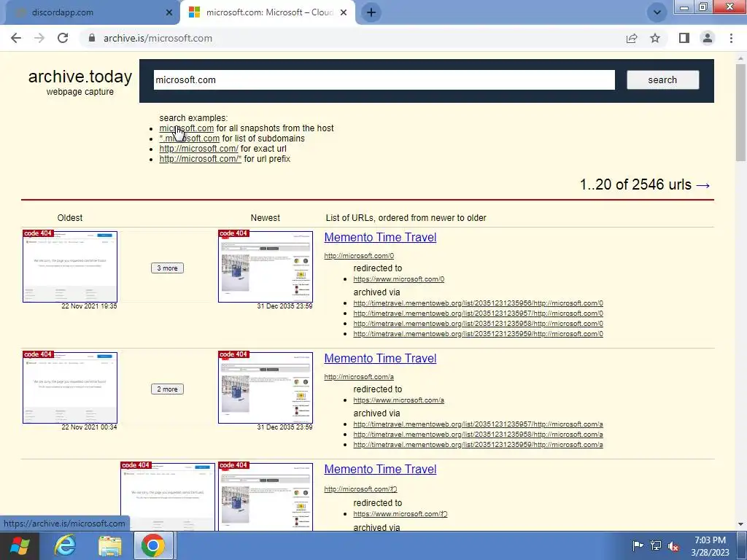Click the 'Newest' column header
747x560 pixels.
coord(266,217)
